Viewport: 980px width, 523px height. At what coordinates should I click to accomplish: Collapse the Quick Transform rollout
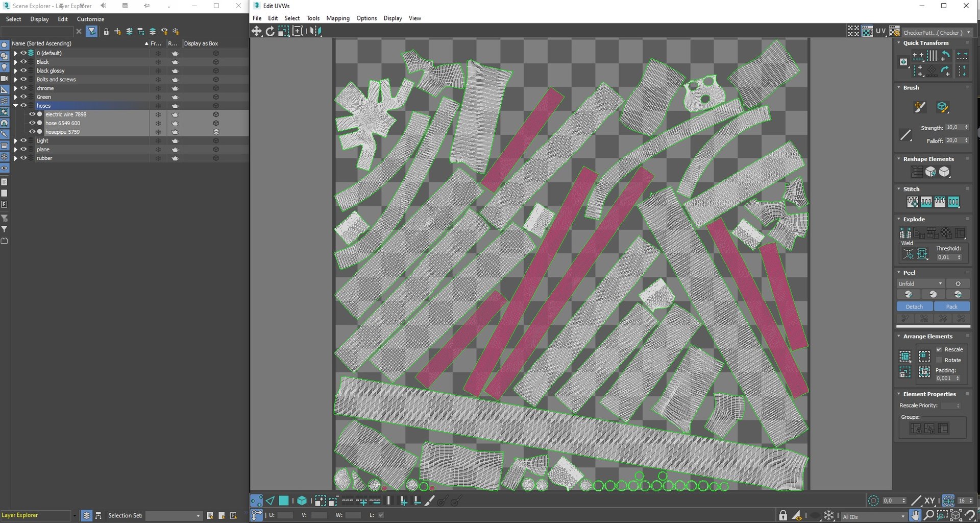(x=899, y=42)
